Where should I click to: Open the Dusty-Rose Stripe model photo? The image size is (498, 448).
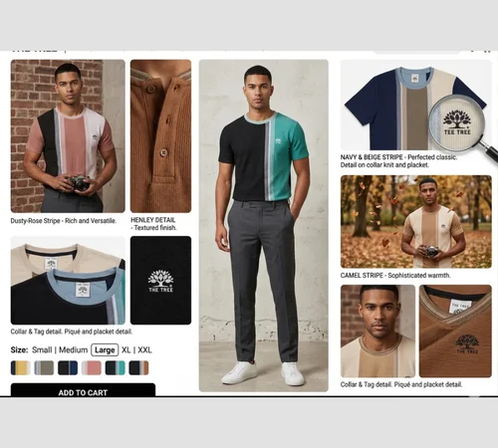click(68, 136)
